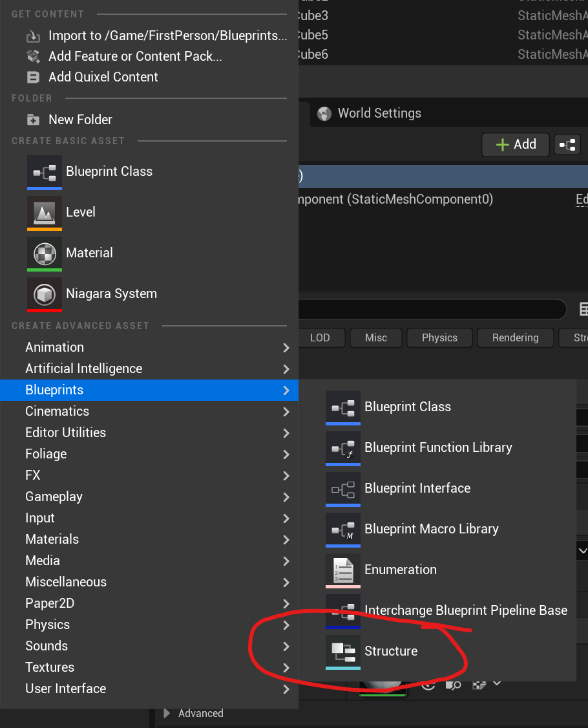Select Cube6 in the Outliner
This screenshot has width=588, height=728.
(x=443, y=55)
